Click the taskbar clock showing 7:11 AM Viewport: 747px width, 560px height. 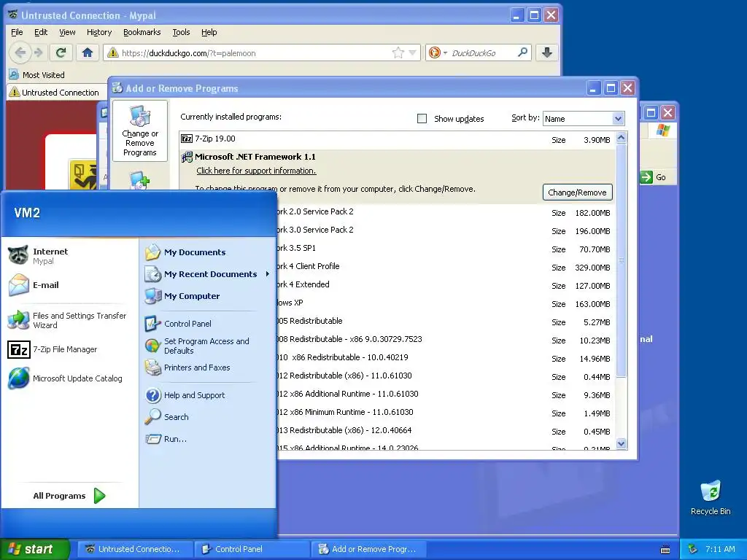720,549
